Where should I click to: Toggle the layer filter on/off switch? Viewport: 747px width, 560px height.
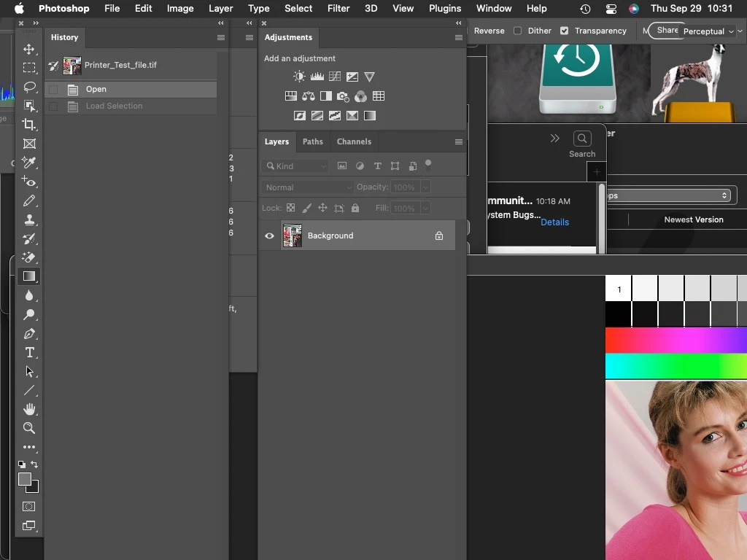(x=427, y=166)
